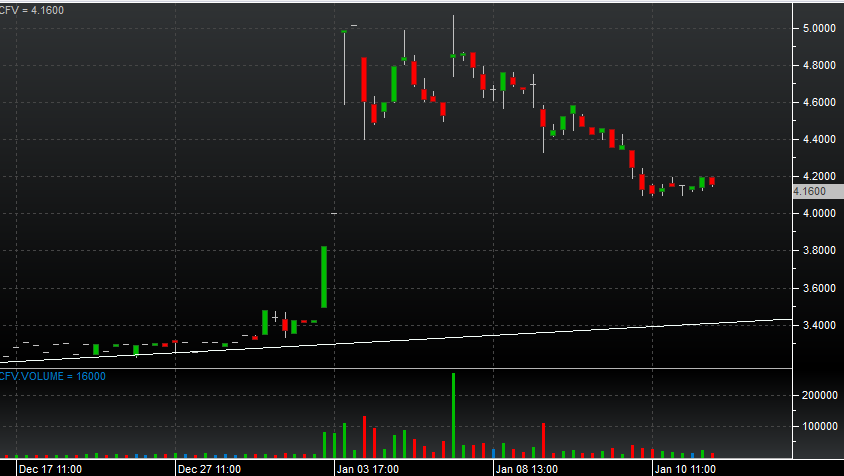
Task: Click the divider between price and volume panes
Action: tap(400, 368)
